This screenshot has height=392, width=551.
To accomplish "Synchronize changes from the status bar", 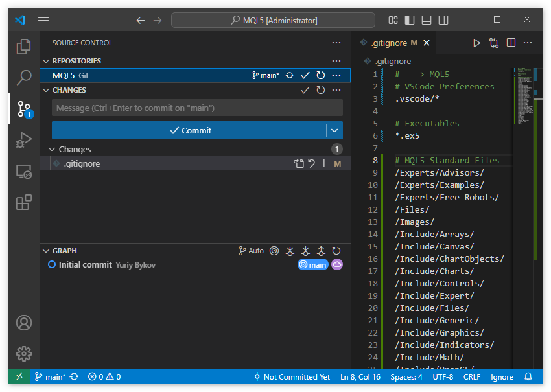I will point(74,376).
